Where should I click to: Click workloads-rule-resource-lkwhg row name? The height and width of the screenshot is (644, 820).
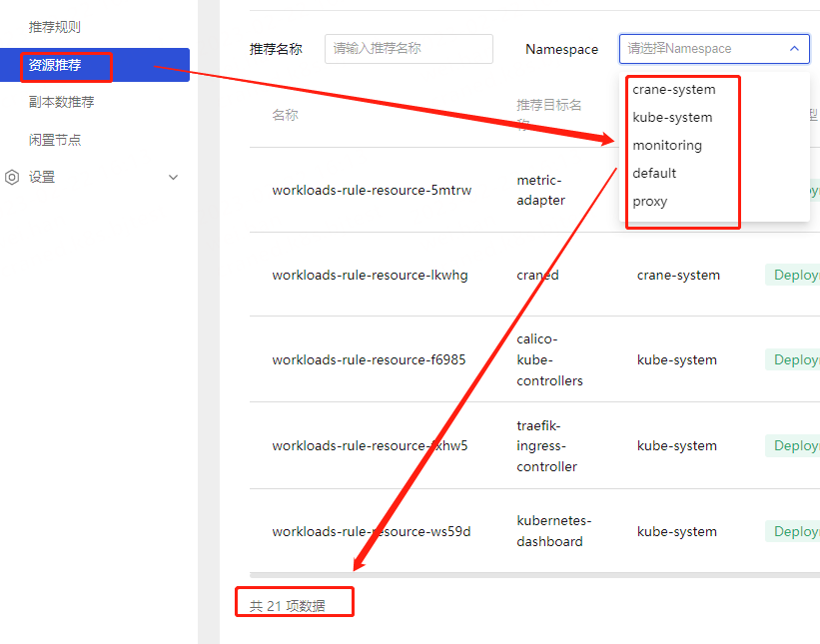(x=370, y=275)
